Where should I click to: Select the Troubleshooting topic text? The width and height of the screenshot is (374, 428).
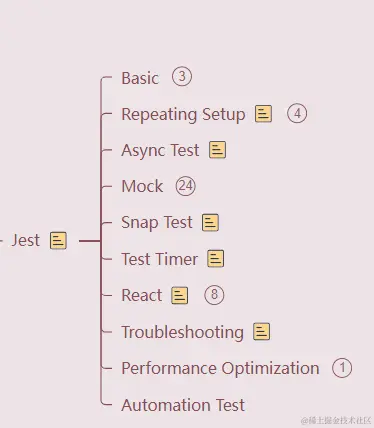click(x=182, y=332)
